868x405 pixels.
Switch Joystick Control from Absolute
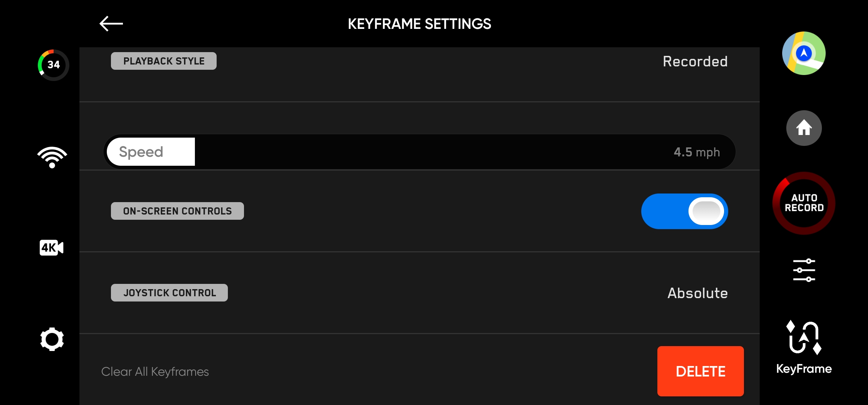coord(697,293)
